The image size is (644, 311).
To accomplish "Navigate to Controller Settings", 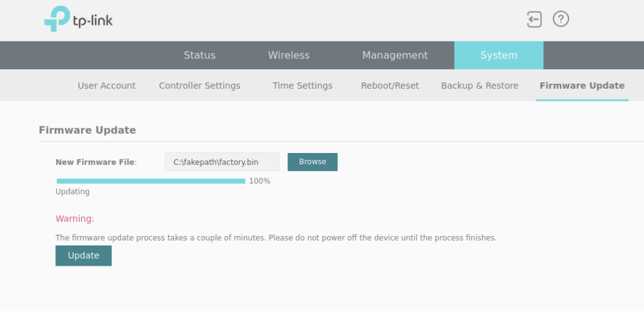I will coord(199,86).
